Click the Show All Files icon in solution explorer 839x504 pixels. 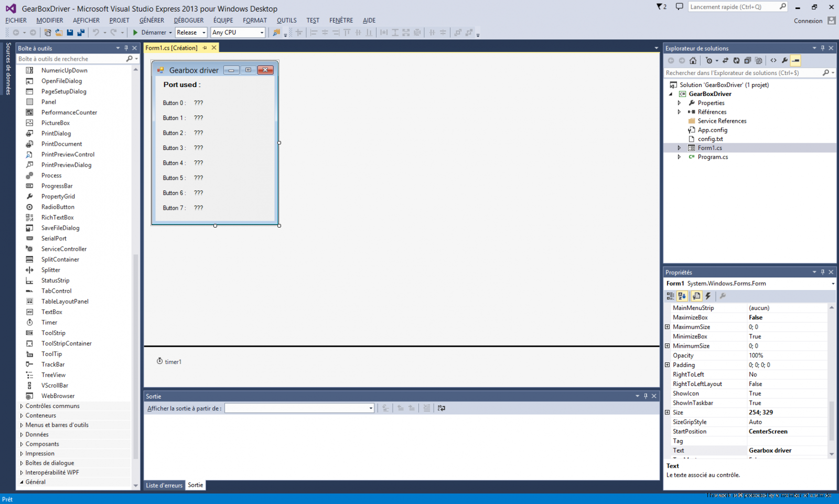pos(758,61)
